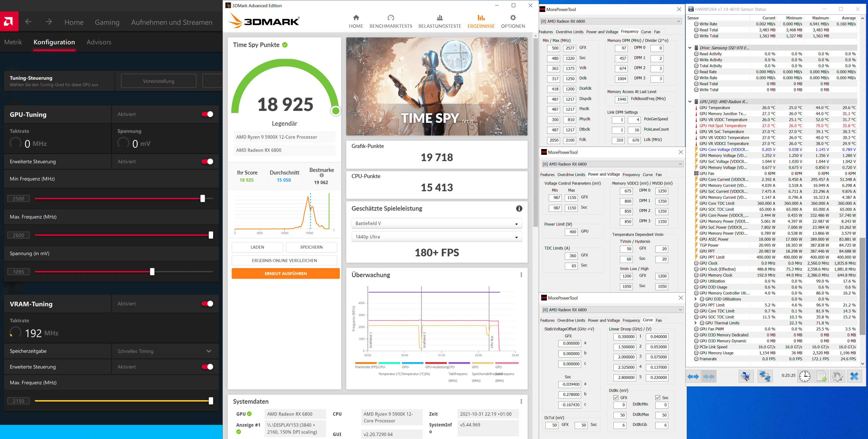Open Überwachung three-dot menu
The height and width of the screenshot is (439, 868).
point(521,275)
